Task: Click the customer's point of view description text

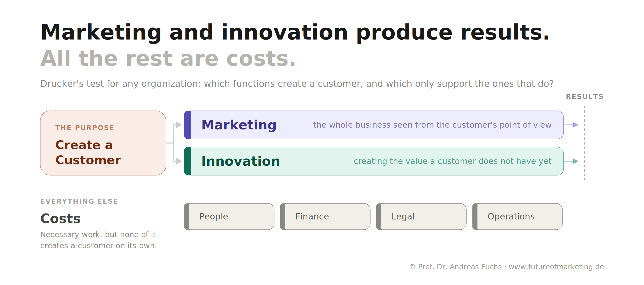Action: (432, 125)
